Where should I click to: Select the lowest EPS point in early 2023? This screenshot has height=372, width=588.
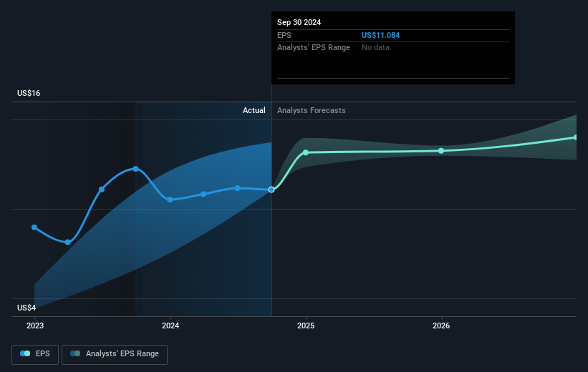[68, 242]
